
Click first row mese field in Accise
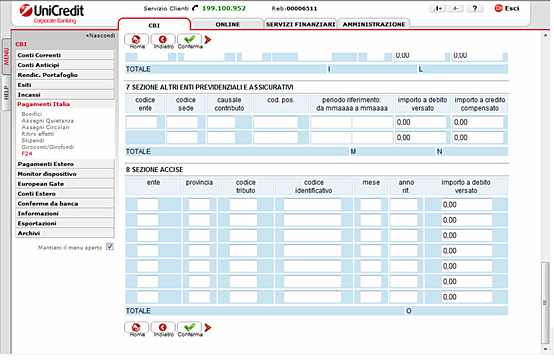pos(371,205)
